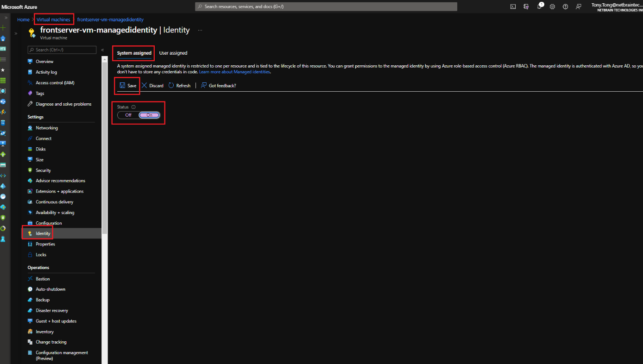Image resolution: width=643 pixels, height=364 pixels.
Task: Click the Status info icon
Action: point(133,107)
